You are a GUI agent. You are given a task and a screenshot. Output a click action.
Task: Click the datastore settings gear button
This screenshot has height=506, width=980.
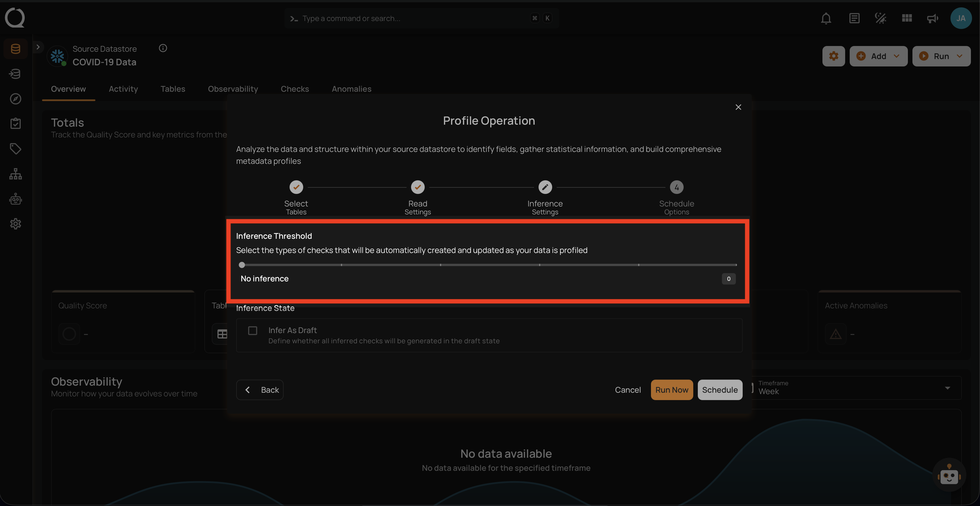[x=834, y=56]
